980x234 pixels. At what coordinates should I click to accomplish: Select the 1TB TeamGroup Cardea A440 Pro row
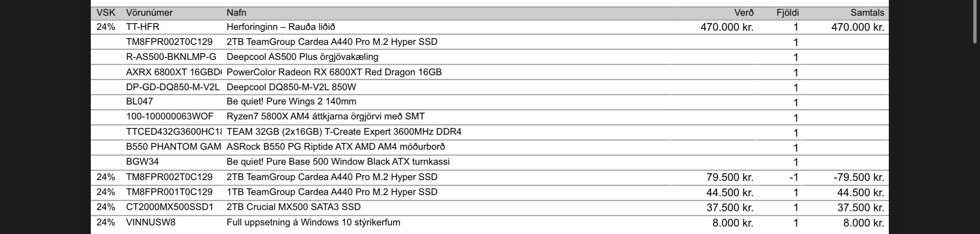pyautogui.click(x=332, y=192)
